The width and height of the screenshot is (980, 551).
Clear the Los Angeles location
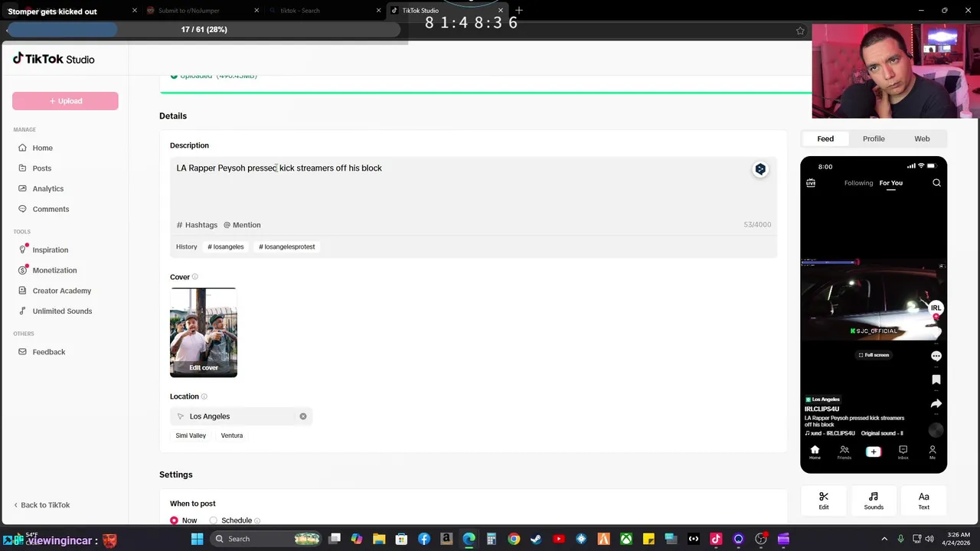tap(303, 416)
